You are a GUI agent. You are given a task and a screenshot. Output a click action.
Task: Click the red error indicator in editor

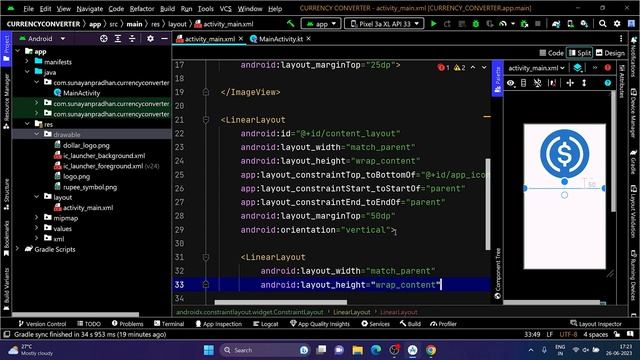pyautogui.click(x=443, y=67)
